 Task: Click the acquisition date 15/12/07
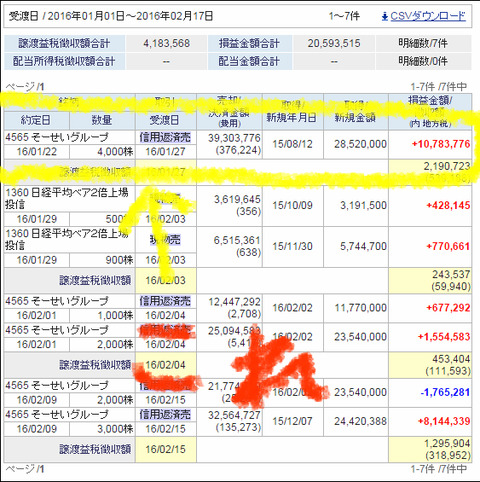click(x=292, y=421)
